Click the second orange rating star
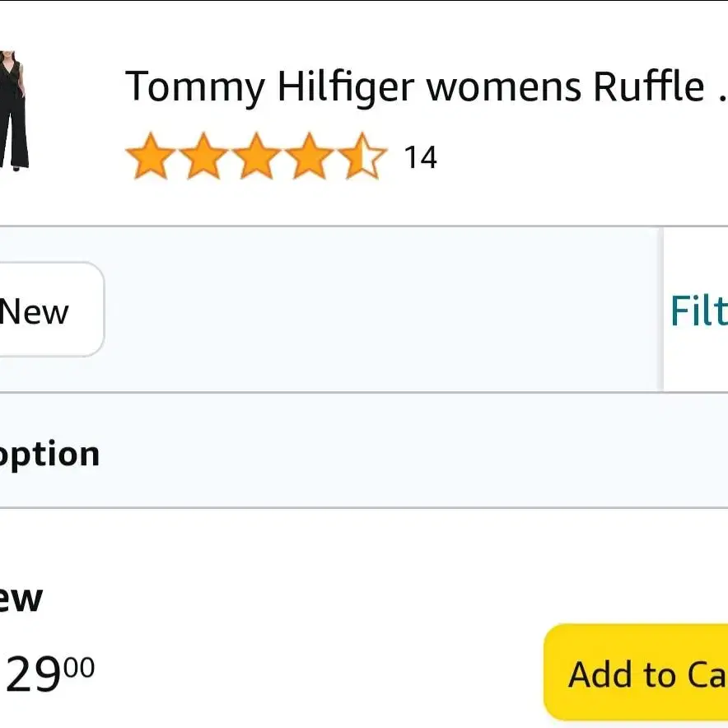The image size is (728, 728). 203,156
